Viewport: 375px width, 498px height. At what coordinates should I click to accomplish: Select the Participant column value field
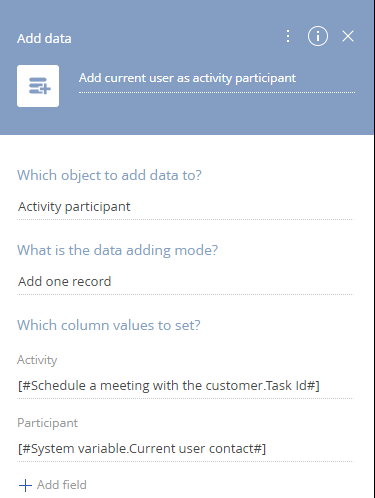tap(185, 449)
